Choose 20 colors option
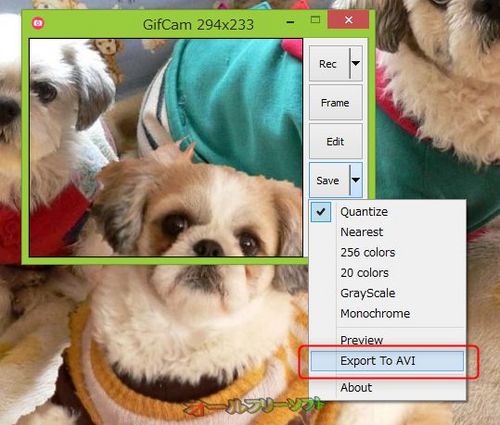 click(387, 273)
